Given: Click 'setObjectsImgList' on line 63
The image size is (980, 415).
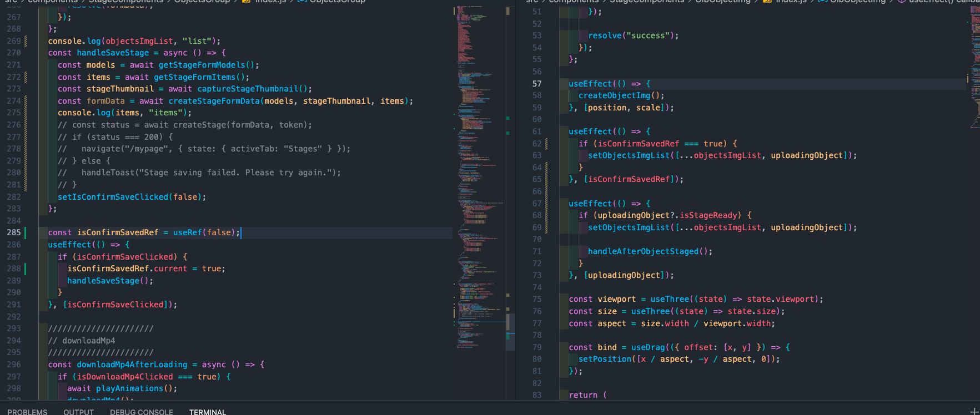Looking at the screenshot, I should (629, 155).
